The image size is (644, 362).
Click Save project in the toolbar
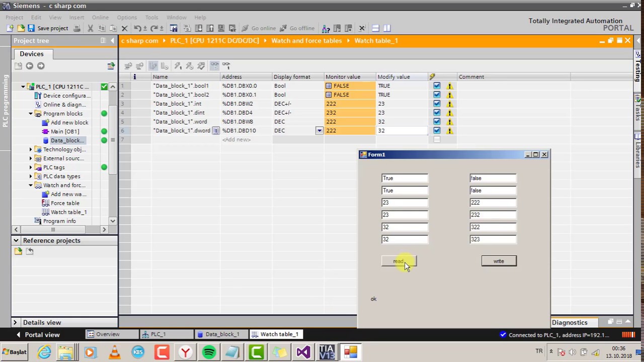coord(48,28)
